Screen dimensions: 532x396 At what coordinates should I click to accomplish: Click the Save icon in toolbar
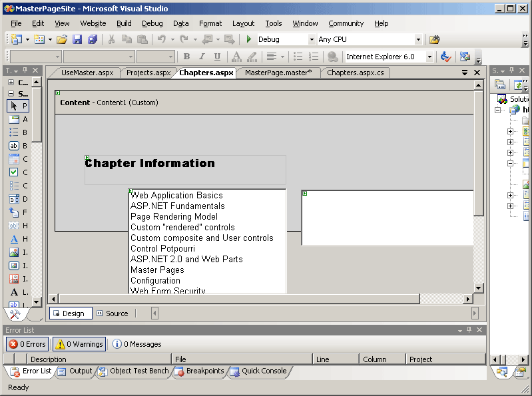[x=77, y=40]
